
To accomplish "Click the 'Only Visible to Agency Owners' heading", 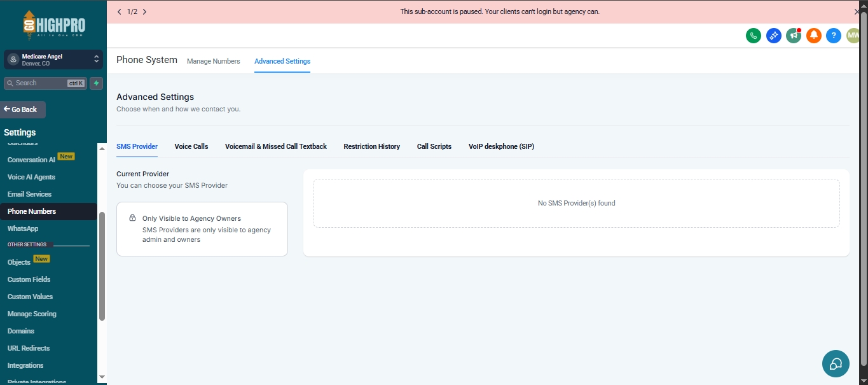I will (191, 218).
